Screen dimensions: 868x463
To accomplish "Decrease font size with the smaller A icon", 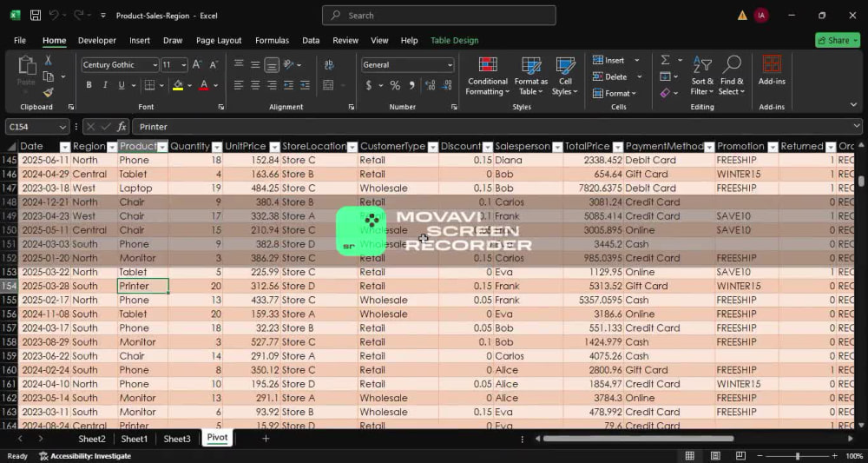I will click(213, 65).
